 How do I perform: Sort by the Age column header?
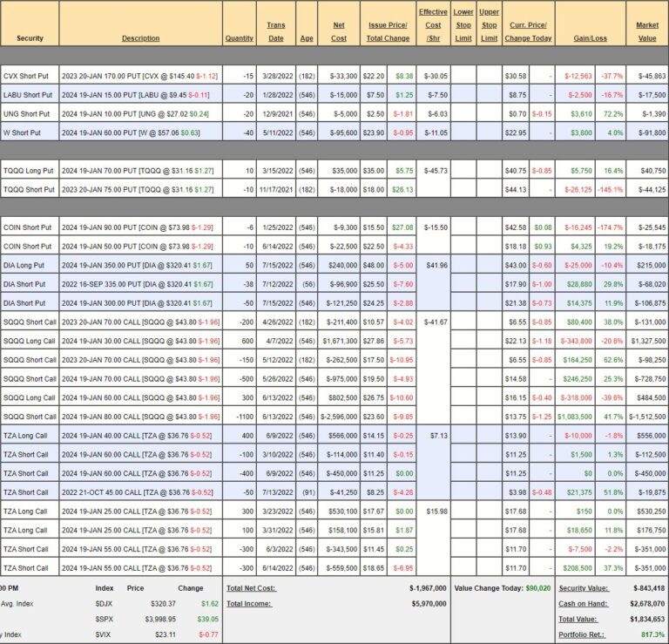[307, 38]
